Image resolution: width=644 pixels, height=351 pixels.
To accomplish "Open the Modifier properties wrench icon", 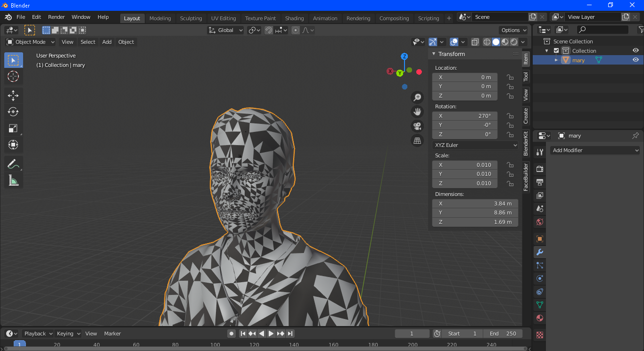I will click(540, 252).
